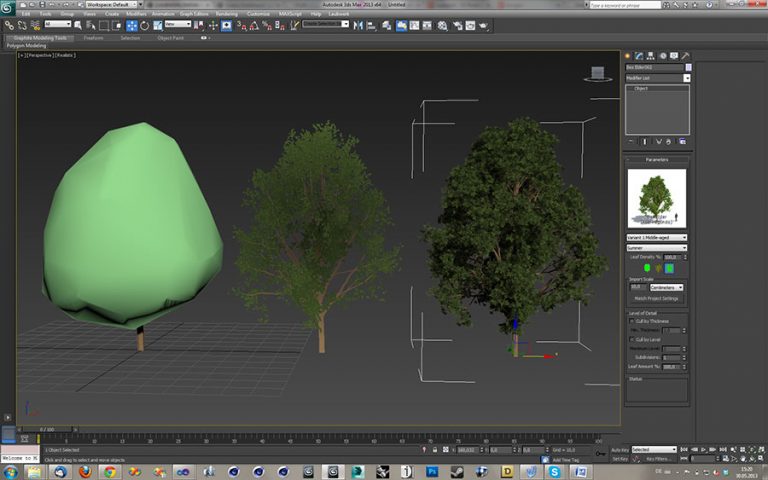Open the Variant Middle-aged dropdown
The width and height of the screenshot is (768, 480).
click(657, 237)
